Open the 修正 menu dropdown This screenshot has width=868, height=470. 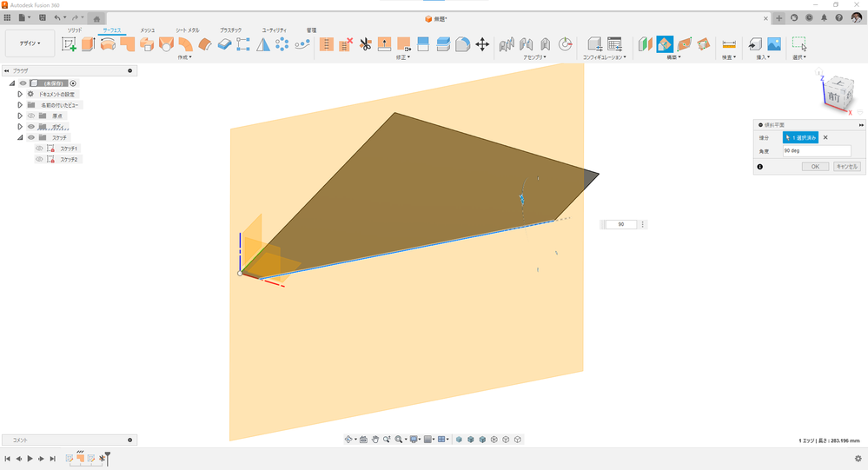pos(402,57)
